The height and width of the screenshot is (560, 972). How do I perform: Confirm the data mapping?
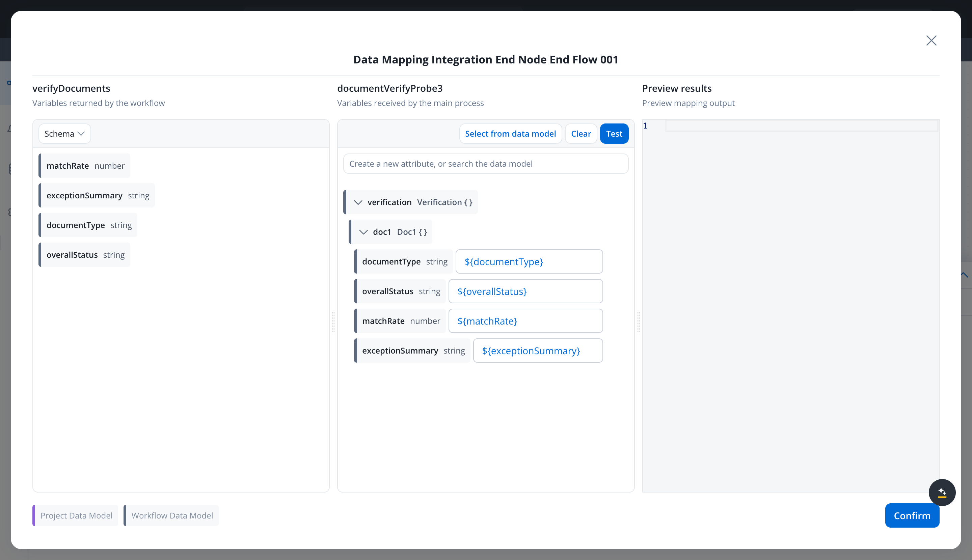pos(912,515)
